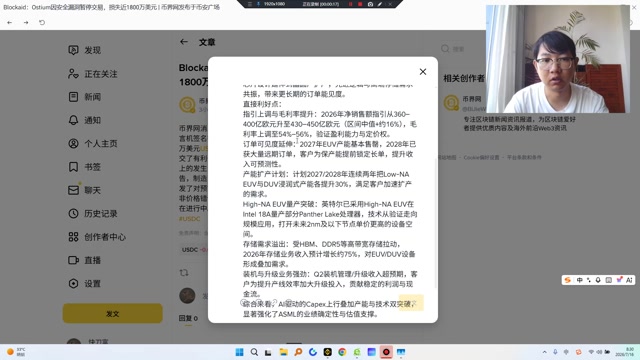The image size is (640, 360).
Task: Click the 平台条款和条件 footer link
Action: click(x=524, y=157)
